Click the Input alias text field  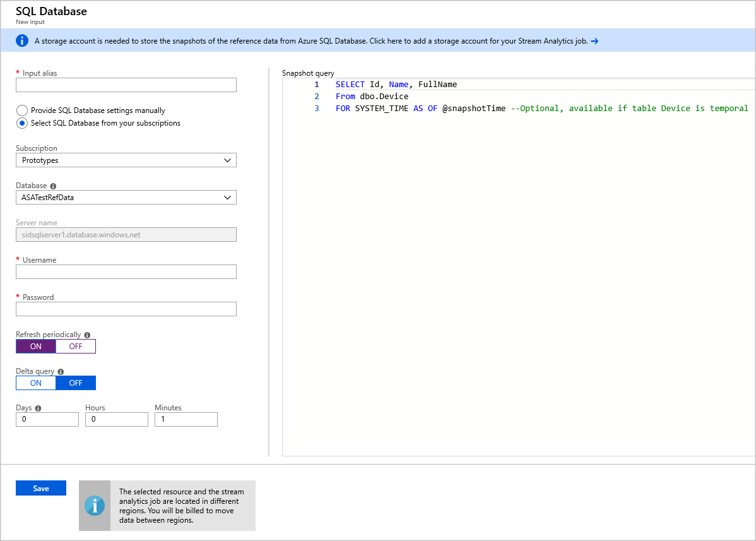click(x=126, y=85)
